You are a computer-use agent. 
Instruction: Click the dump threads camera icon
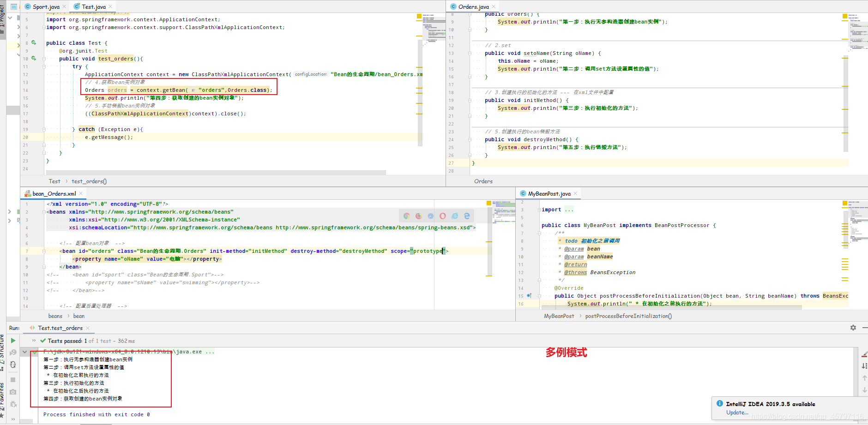[x=13, y=392]
